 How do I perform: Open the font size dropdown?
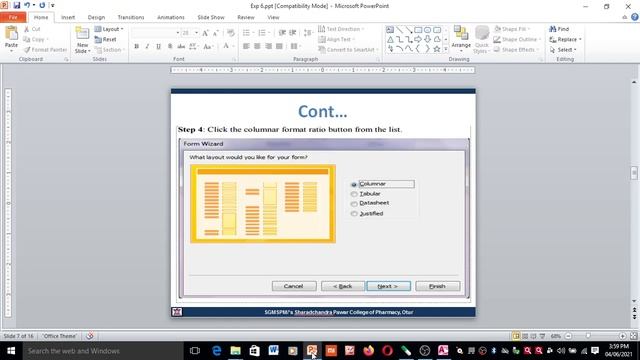click(196, 33)
